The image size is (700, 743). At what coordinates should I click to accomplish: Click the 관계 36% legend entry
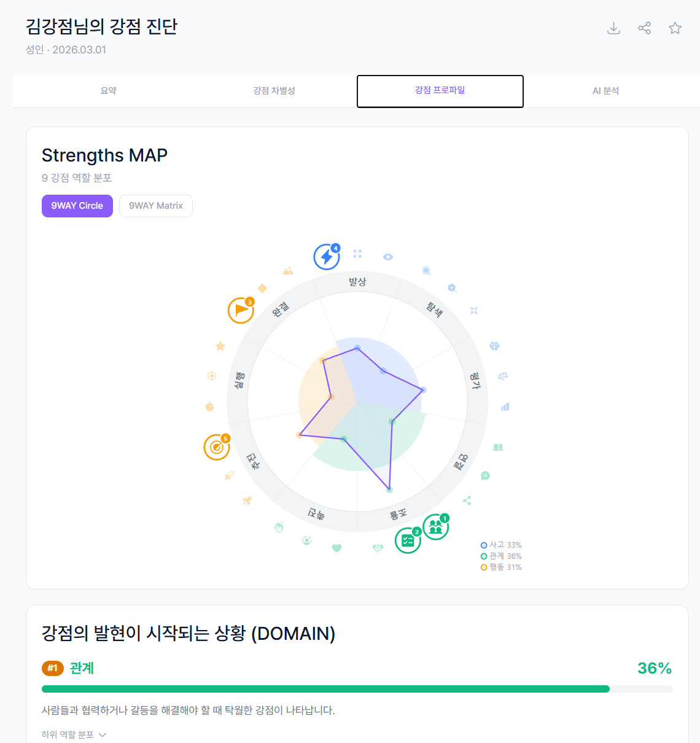click(501, 556)
